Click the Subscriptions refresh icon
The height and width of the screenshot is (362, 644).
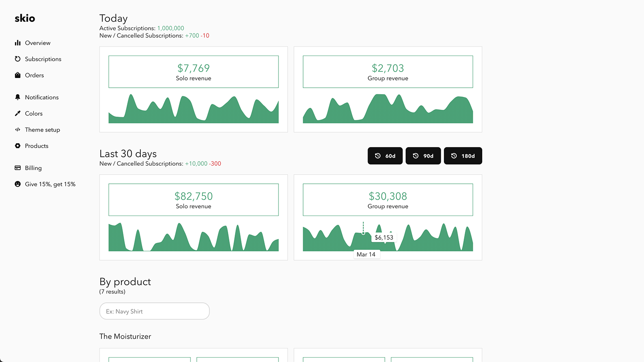tap(18, 59)
